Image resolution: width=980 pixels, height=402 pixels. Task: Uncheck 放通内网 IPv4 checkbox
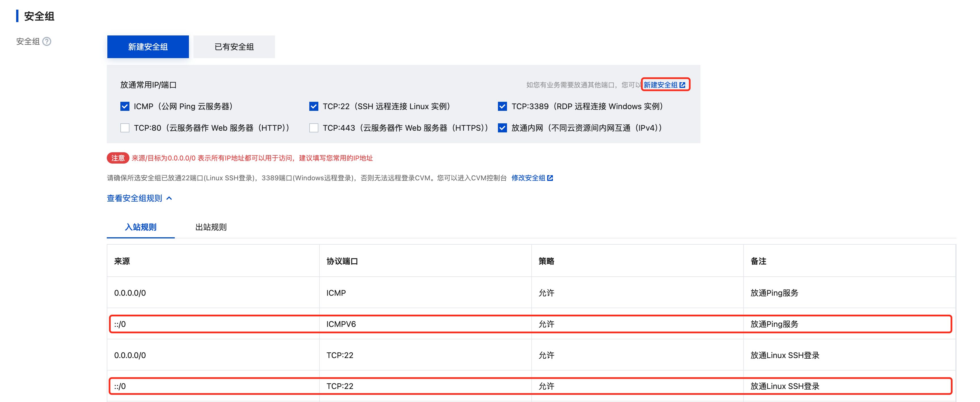click(502, 128)
